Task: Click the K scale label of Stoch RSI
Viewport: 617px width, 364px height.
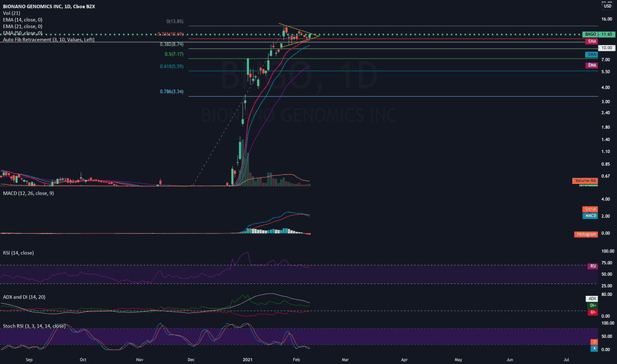Action: point(594,349)
